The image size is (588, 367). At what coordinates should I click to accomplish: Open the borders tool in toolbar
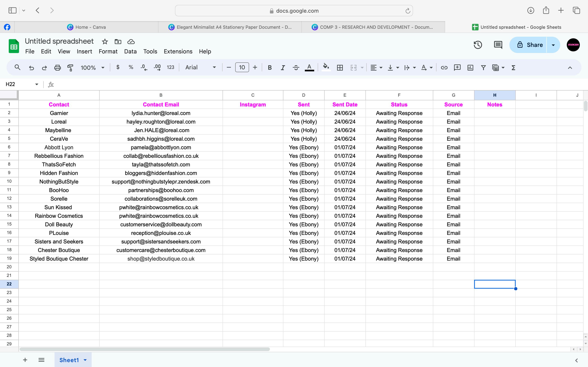point(340,68)
